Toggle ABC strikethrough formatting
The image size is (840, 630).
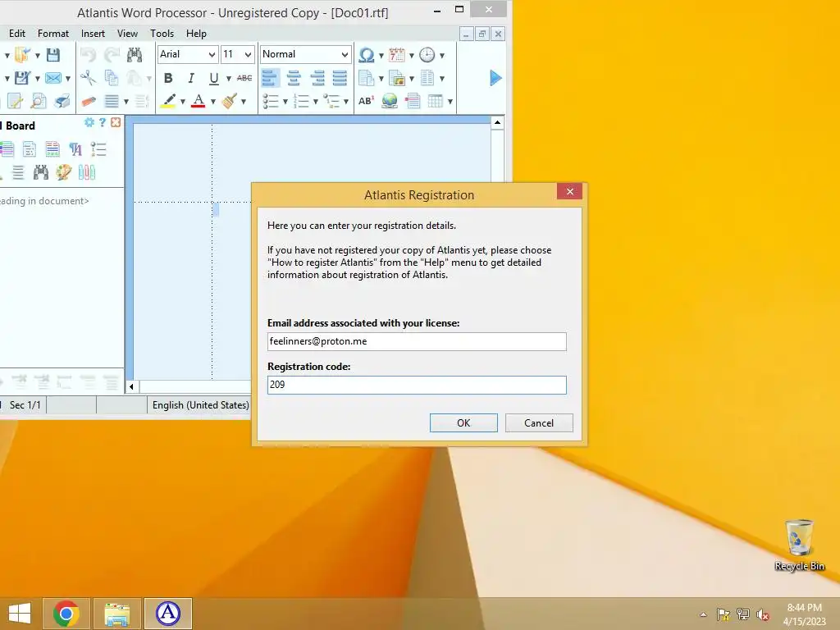(244, 78)
